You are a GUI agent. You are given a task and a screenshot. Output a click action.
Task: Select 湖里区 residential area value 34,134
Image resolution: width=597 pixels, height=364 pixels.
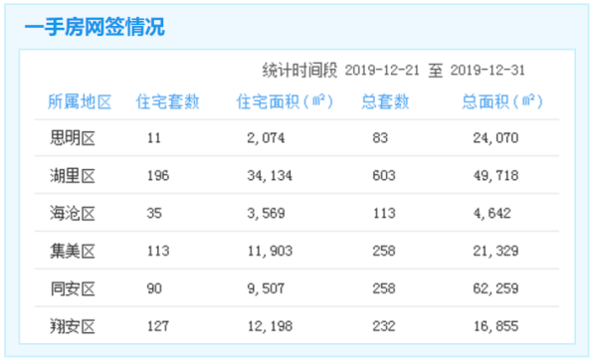(270, 175)
